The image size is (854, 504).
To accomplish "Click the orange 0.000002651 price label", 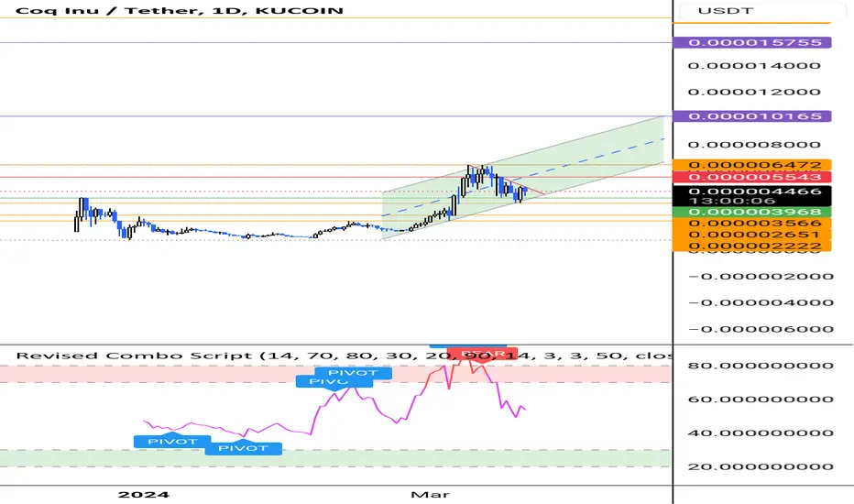I will click(x=752, y=235).
